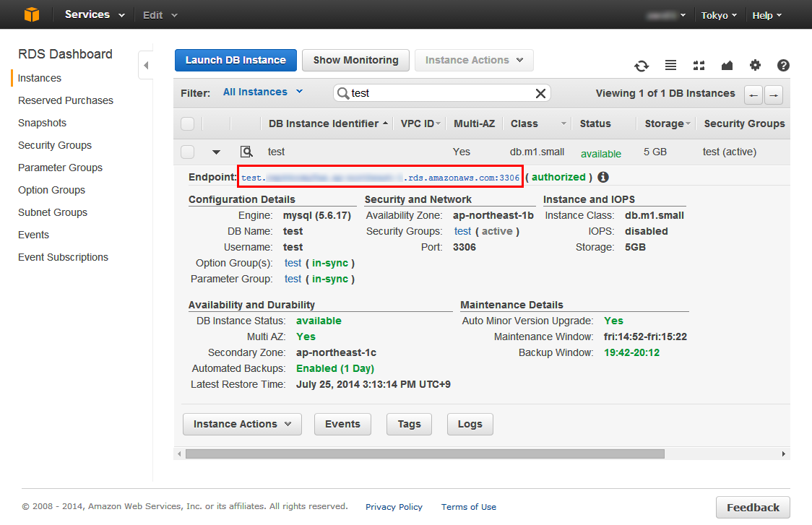812x525 pixels.
Task: Open Event Subscriptions in the sidebar
Action: (63, 257)
